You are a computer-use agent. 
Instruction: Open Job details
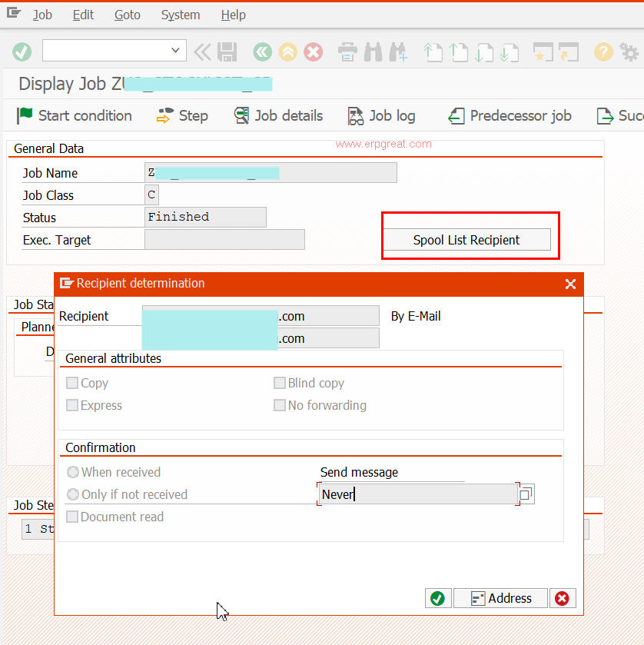point(278,115)
